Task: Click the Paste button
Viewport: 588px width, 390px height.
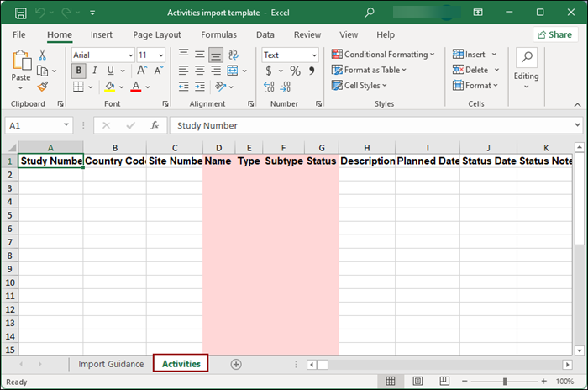Action: [21, 68]
